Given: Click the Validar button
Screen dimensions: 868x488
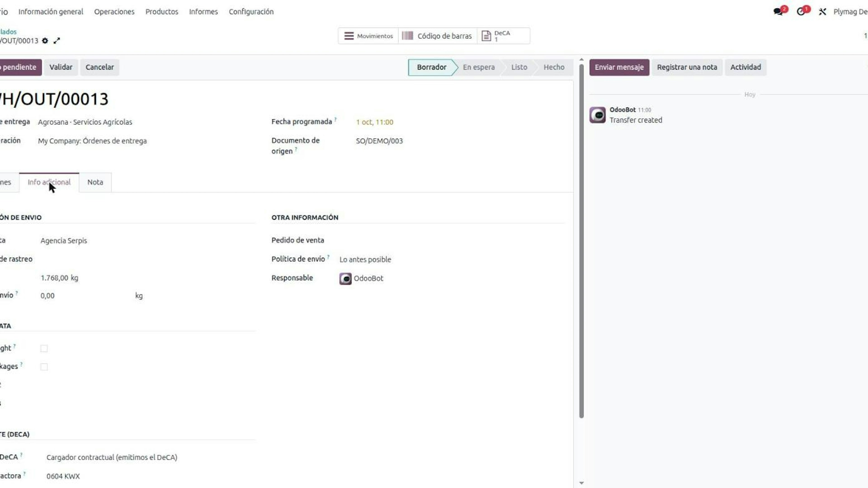Looking at the screenshot, I should pyautogui.click(x=61, y=67).
